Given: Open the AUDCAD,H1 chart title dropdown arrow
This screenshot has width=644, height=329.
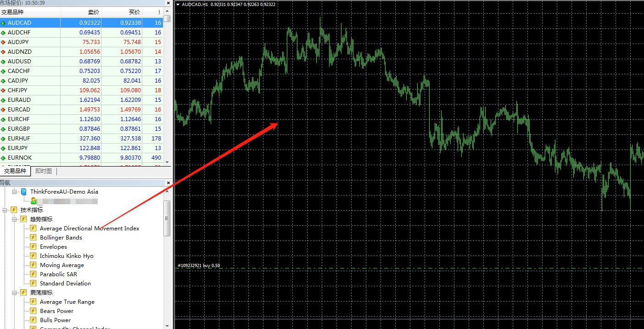Looking at the screenshot, I should pyautogui.click(x=178, y=4).
